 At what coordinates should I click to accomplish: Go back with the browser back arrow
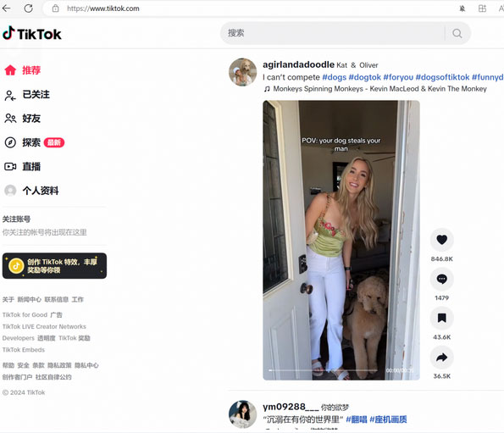(6, 8)
